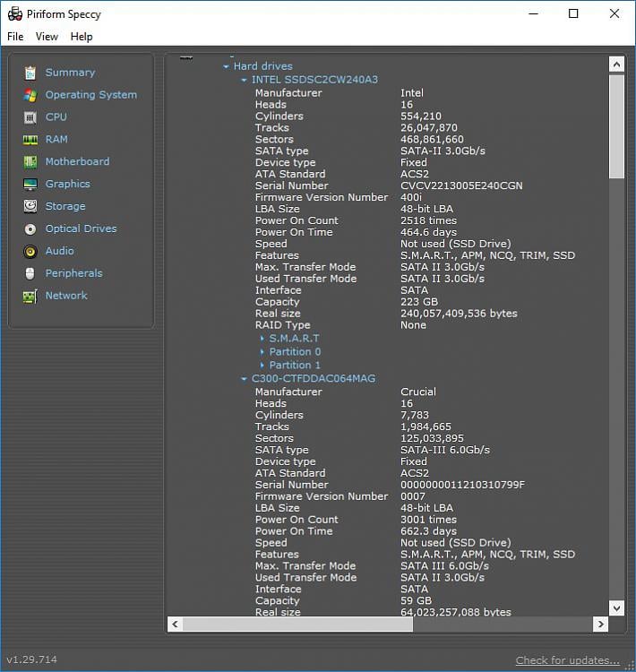The width and height of the screenshot is (636, 672).
Task: Open the CPU section
Action: 56,117
